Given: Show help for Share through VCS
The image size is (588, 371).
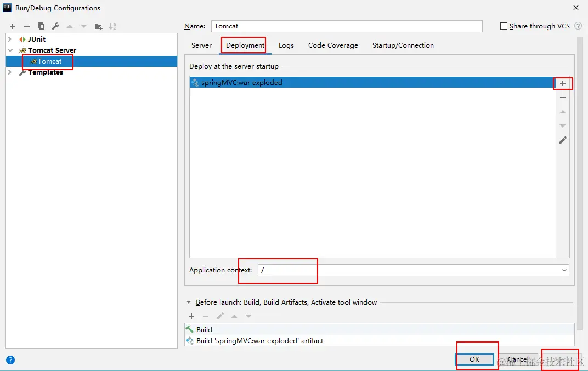Looking at the screenshot, I should coord(578,26).
